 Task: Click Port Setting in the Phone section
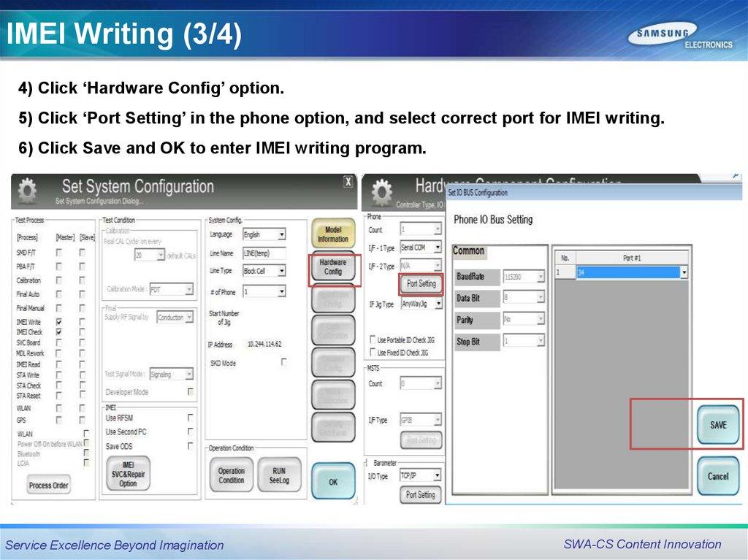coord(421,284)
